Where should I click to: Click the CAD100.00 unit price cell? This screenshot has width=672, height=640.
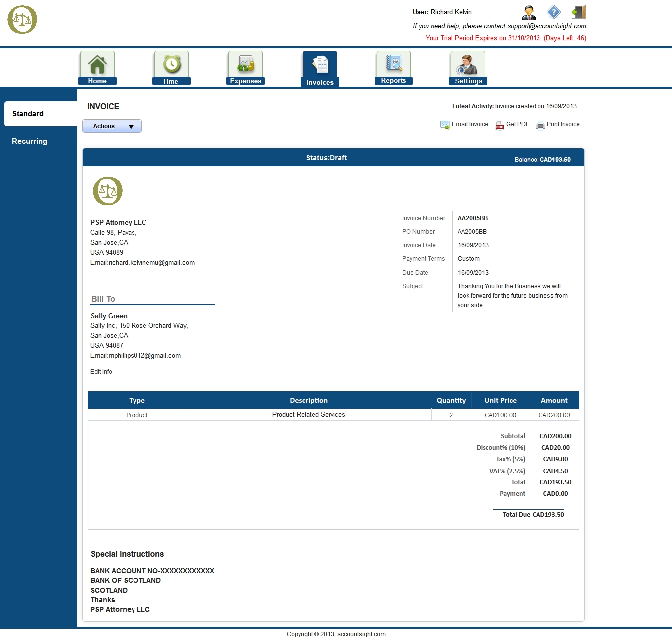(501, 415)
